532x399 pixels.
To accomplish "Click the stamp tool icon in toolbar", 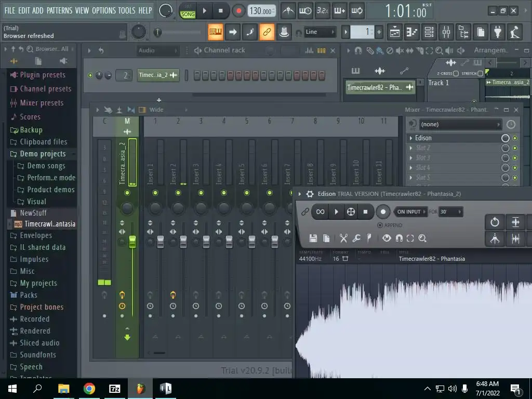I will 284,32.
